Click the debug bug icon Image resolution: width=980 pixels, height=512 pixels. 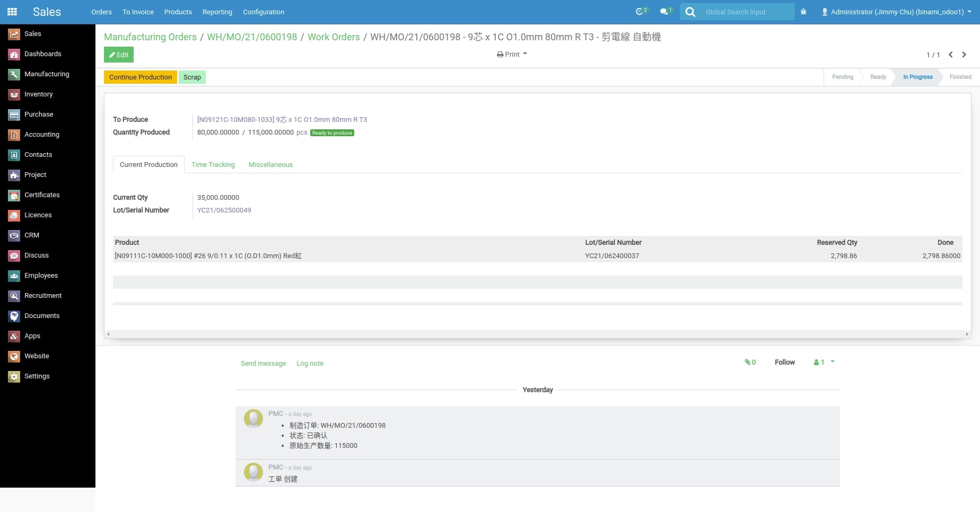click(803, 12)
